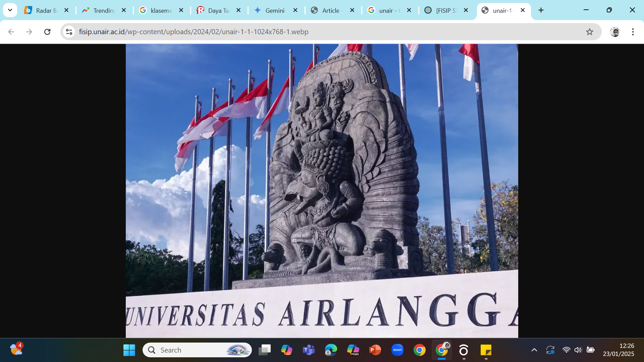Open Microsoft Edge from taskbar
The image size is (644, 362).
click(x=331, y=350)
